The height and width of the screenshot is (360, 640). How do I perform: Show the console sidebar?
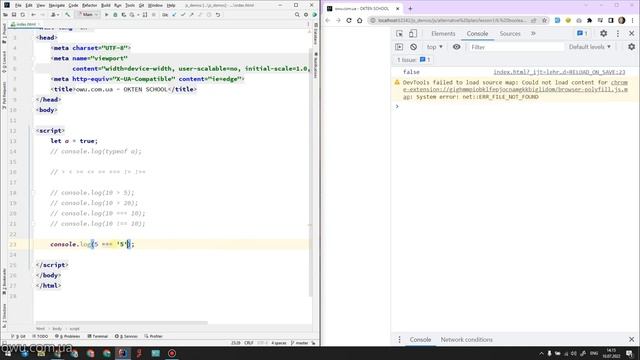click(399, 47)
